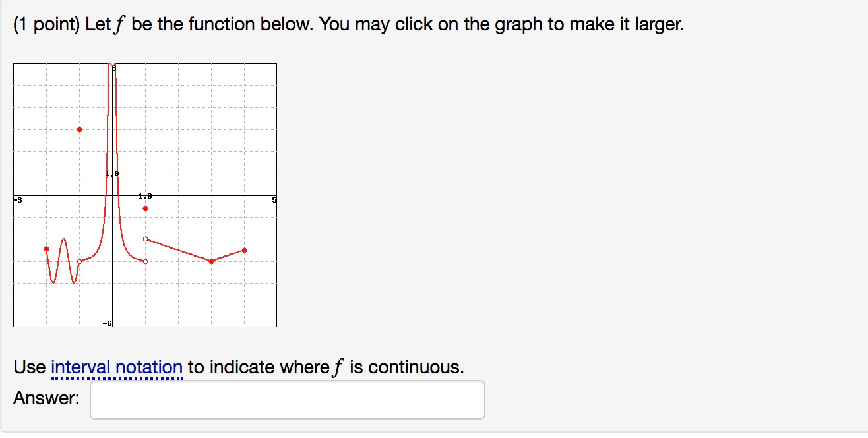The width and height of the screenshot is (868, 438).
Task: Click the "(1 point)" text in the heading
Action: pos(47,25)
